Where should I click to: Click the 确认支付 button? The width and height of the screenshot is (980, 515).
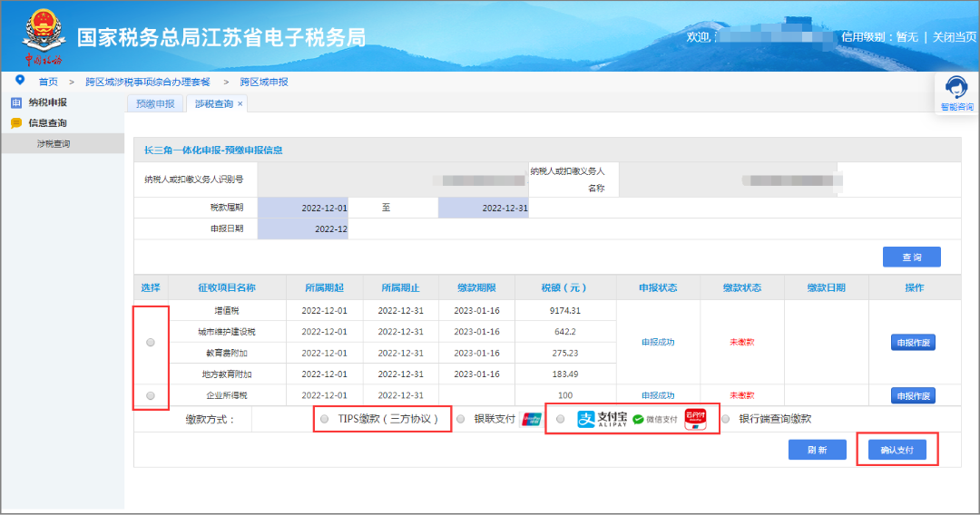897,450
